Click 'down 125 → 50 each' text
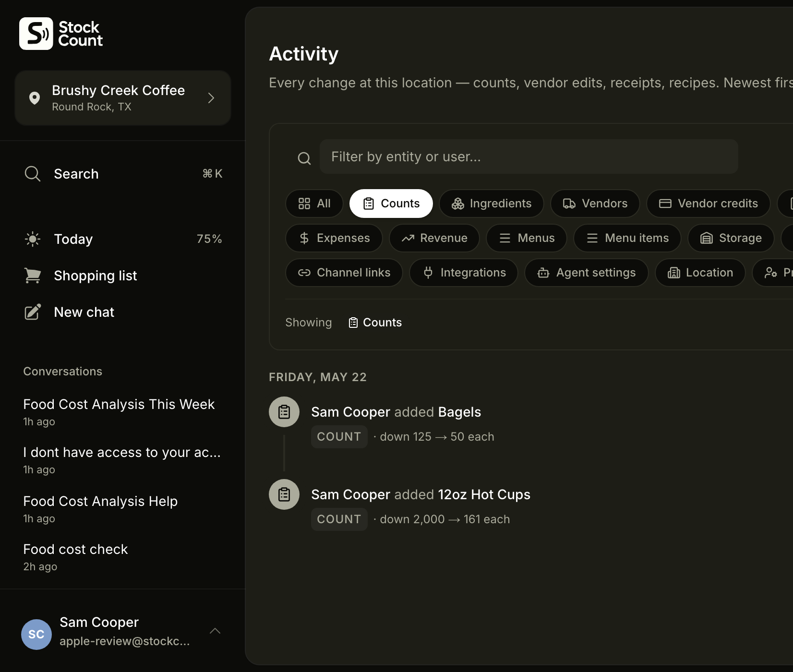 pyautogui.click(x=437, y=437)
